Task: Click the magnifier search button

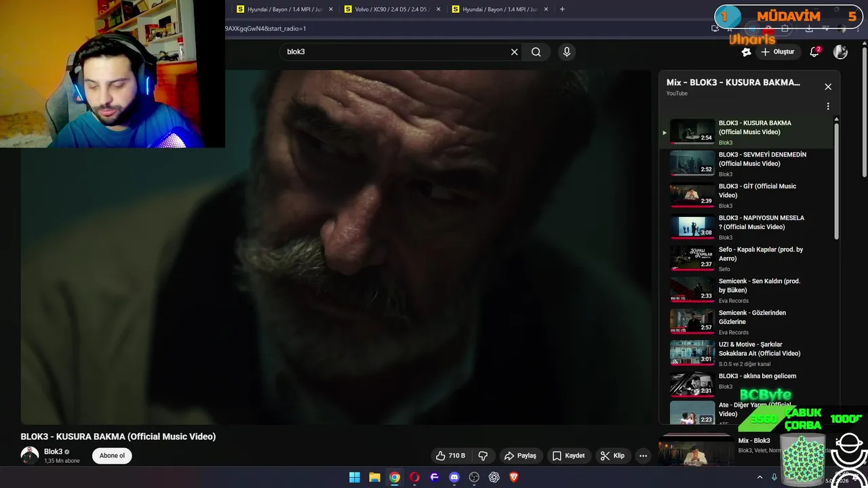Action: point(536,52)
